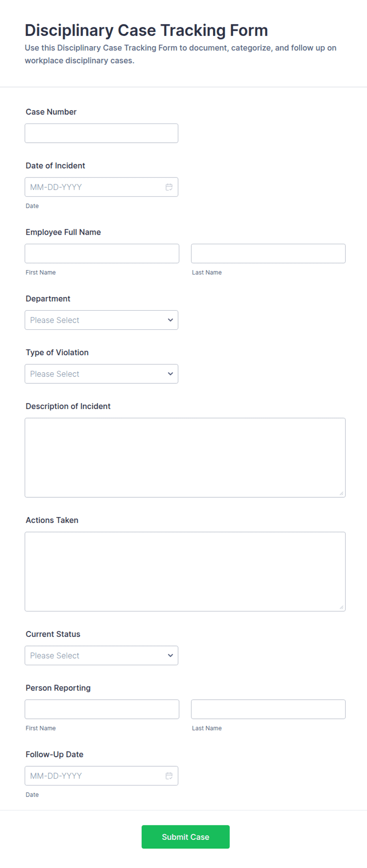This screenshot has height=868, width=367.
Task: Grab the Actions Taken resize handle
Action: pos(341,607)
